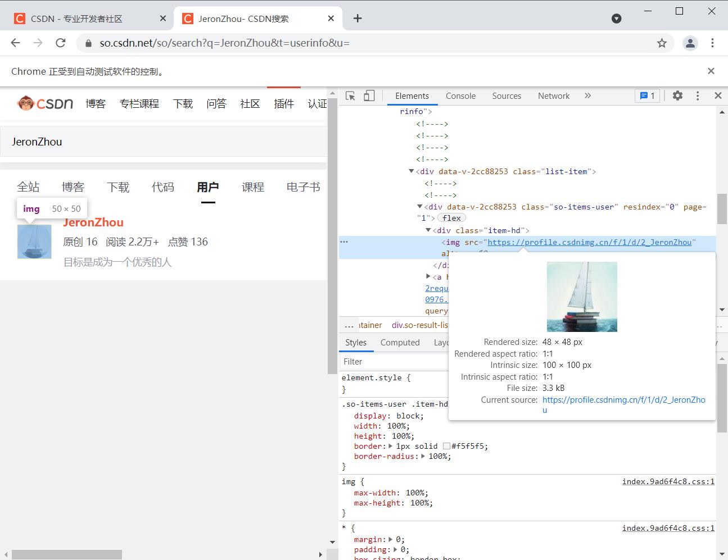Expand the border shorthand property triangle
This screenshot has width=728, height=560.
391,446
